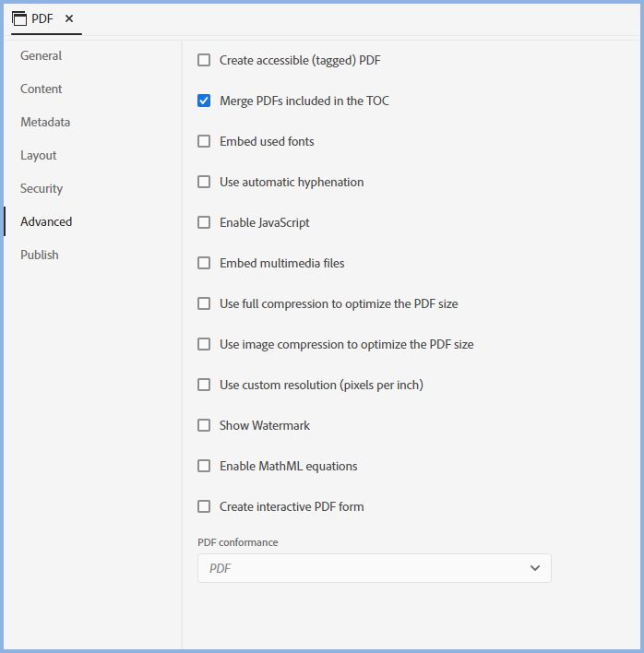Open the Layout settings
The width and height of the screenshot is (644, 653).
pos(39,156)
